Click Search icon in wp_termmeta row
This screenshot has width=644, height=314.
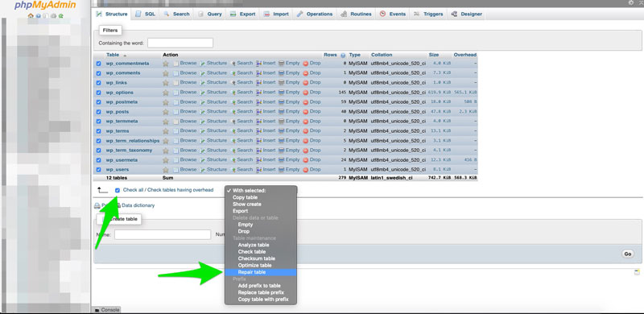point(233,122)
